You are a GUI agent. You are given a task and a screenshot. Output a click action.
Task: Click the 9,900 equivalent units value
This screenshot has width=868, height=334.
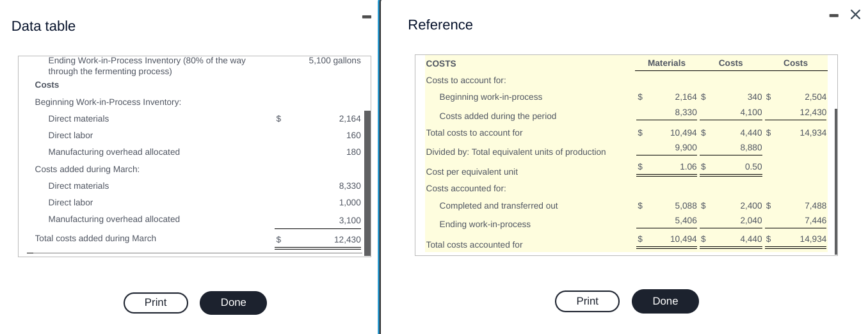[x=686, y=148]
